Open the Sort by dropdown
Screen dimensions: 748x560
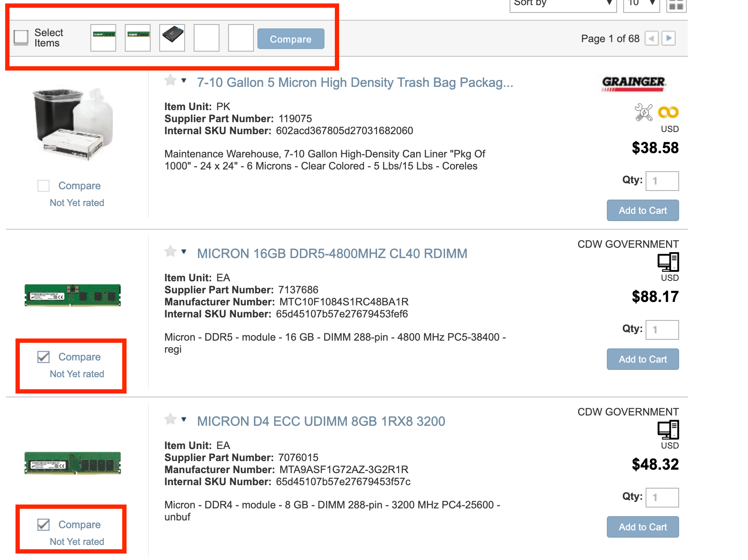(563, 5)
